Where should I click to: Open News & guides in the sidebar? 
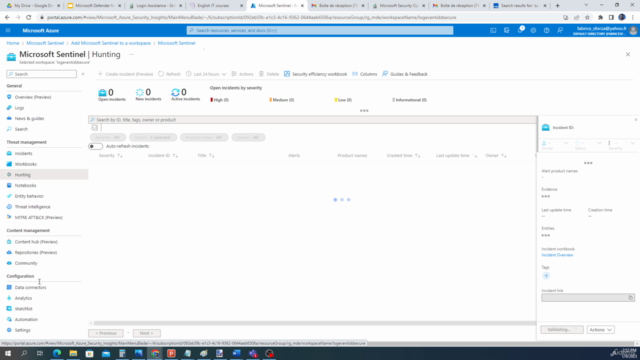29,118
